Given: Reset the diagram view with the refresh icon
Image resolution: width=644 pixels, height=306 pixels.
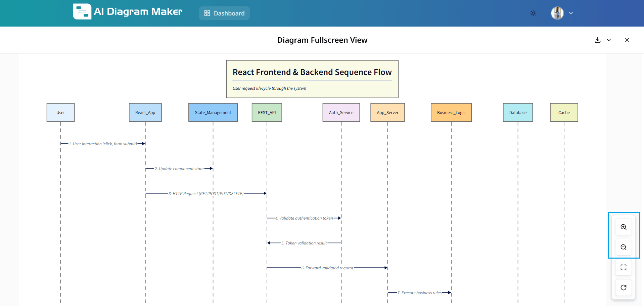Looking at the screenshot, I should click(x=624, y=288).
